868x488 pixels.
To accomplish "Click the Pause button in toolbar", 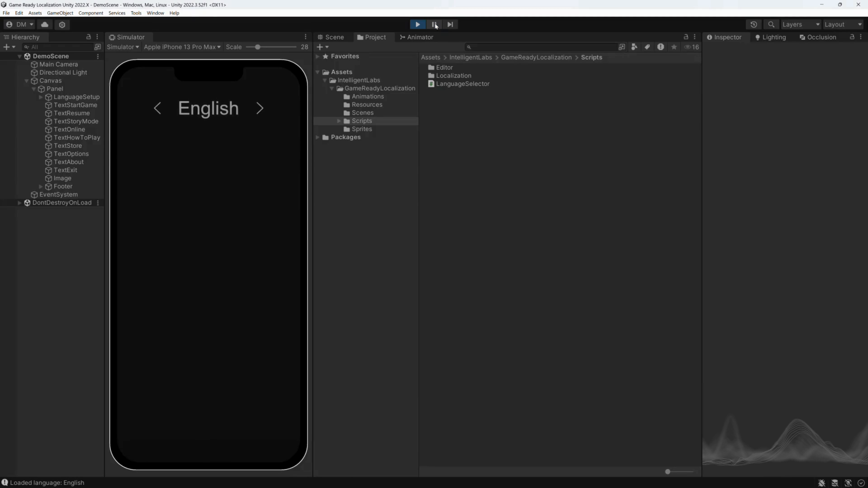I will (434, 24).
